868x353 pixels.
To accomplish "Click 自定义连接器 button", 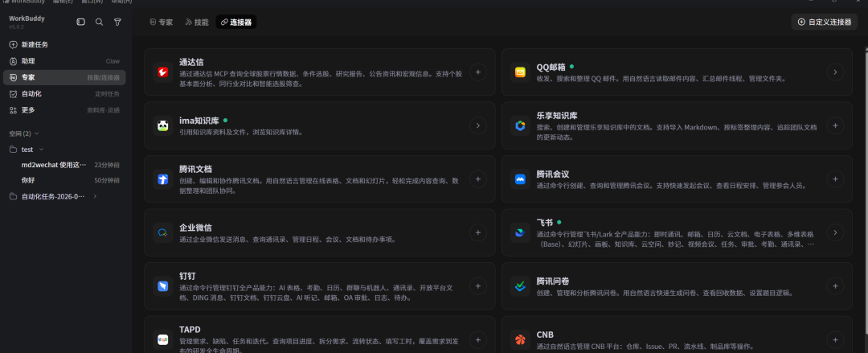I will (825, 23).
